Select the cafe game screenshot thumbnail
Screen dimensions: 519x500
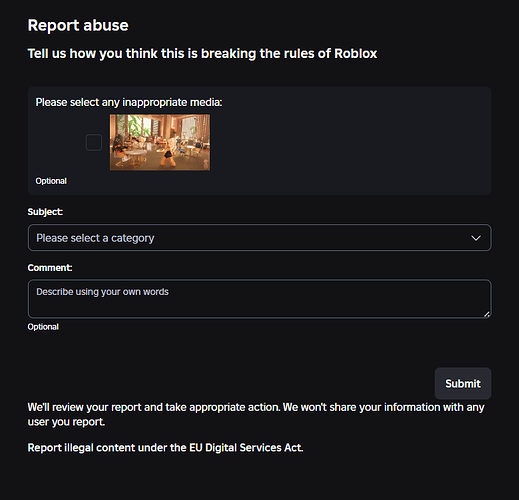160,142
